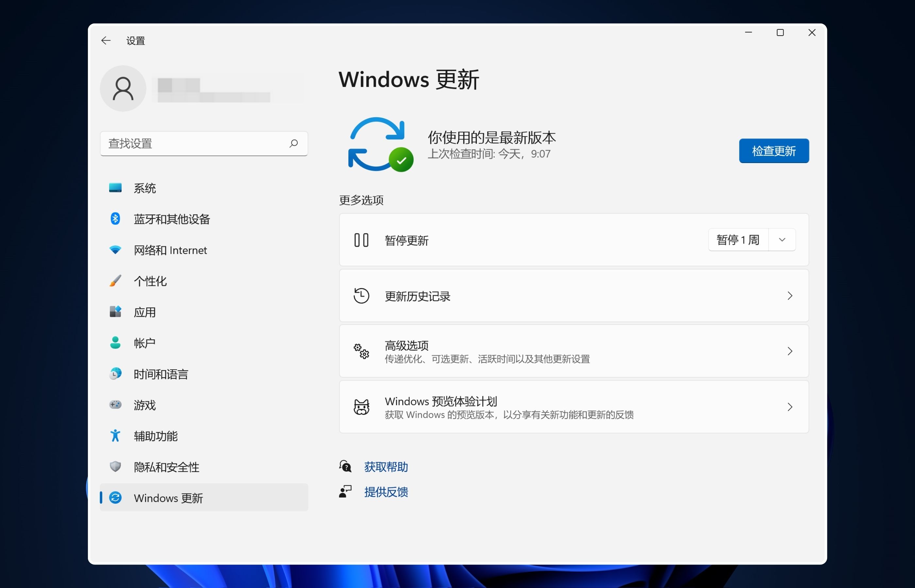
Task: Click the 查找设置 search field
Action: (x=204, y=143)
